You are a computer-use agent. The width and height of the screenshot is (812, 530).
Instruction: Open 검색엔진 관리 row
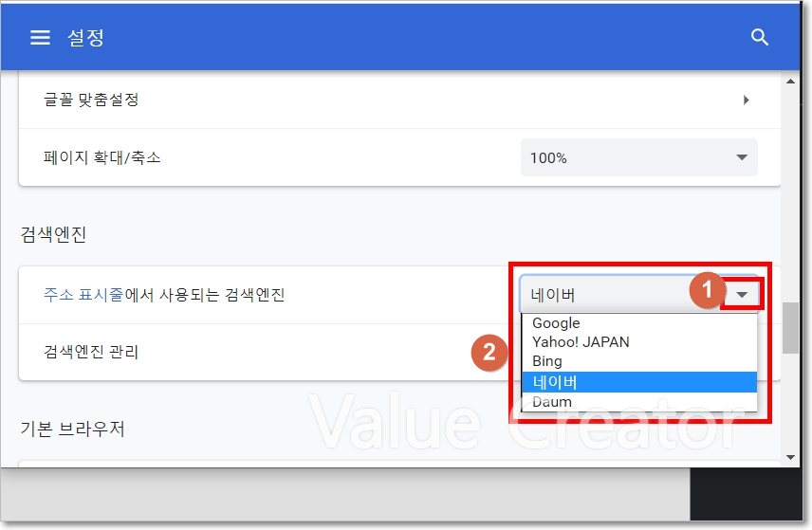pos(399,353)
